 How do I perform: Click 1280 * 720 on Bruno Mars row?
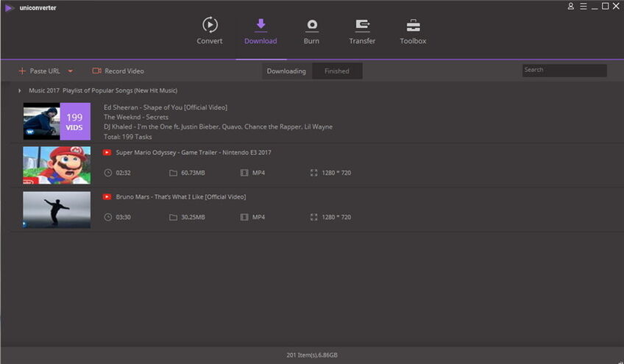336,217
